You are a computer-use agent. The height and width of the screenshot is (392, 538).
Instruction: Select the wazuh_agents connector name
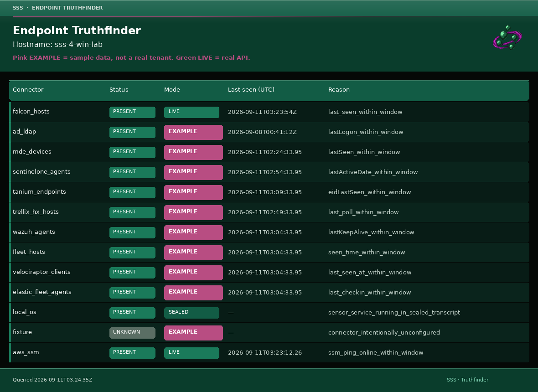click(x=34, y=232)
